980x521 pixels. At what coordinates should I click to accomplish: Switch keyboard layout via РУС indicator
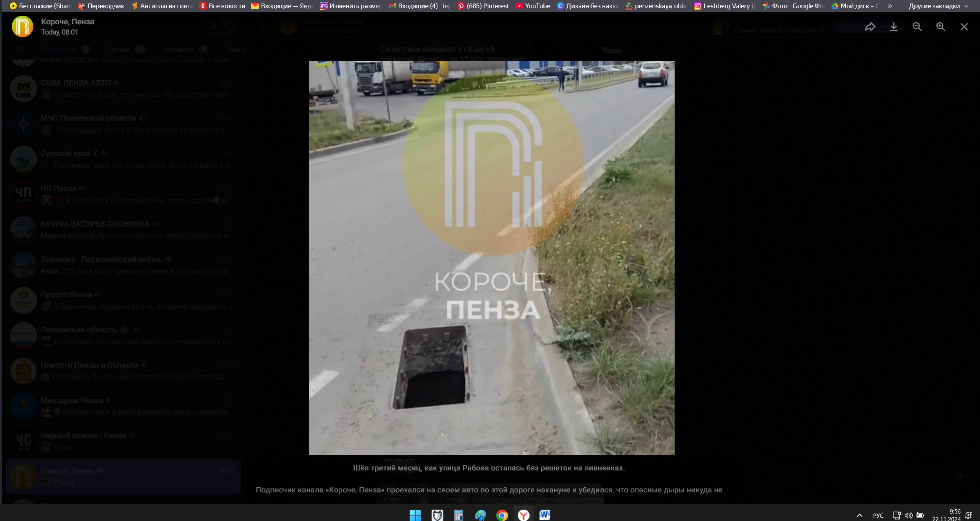878,515
